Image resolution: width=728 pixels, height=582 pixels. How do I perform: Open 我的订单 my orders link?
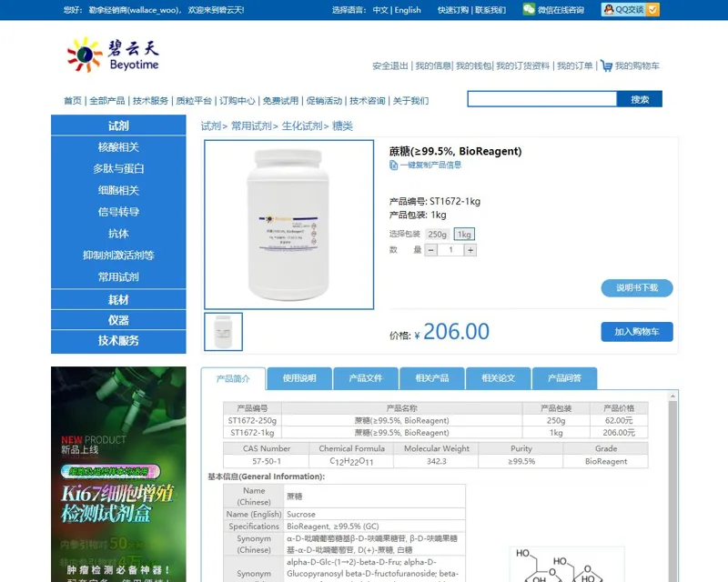575,65
